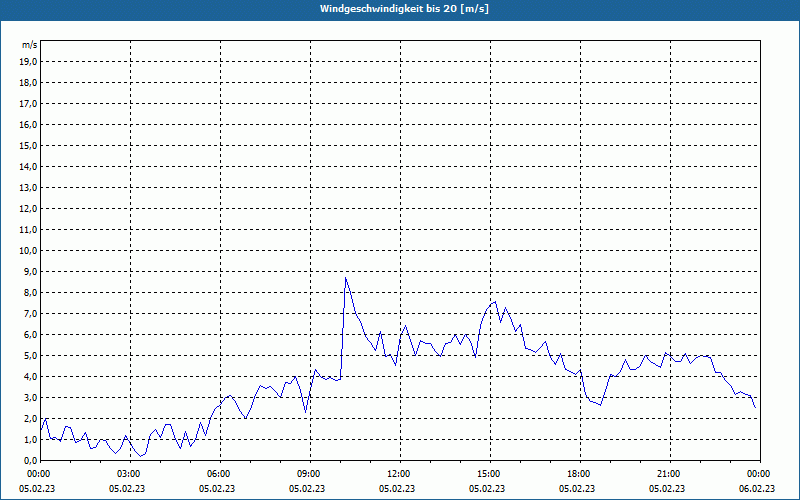Viewport: 800px width, 500px height.
Task: Select the '19,0' y-axis label
Action: click(x=28, y=62)
